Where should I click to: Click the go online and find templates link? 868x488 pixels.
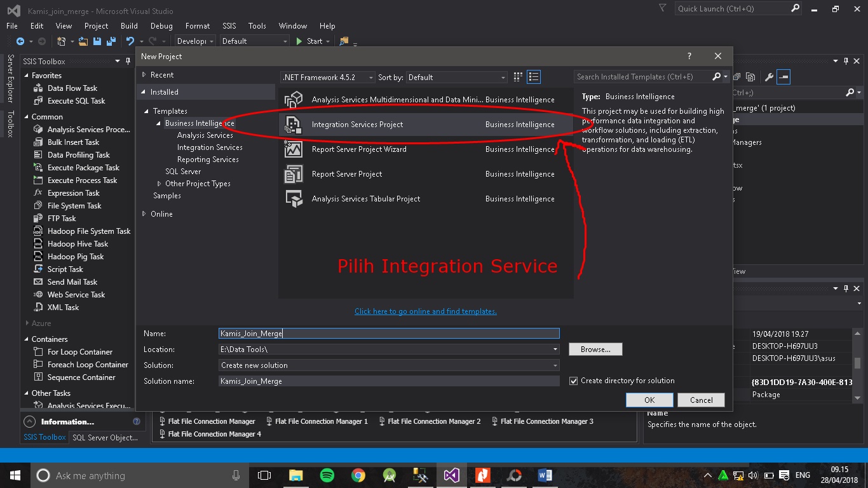(426, 311)
